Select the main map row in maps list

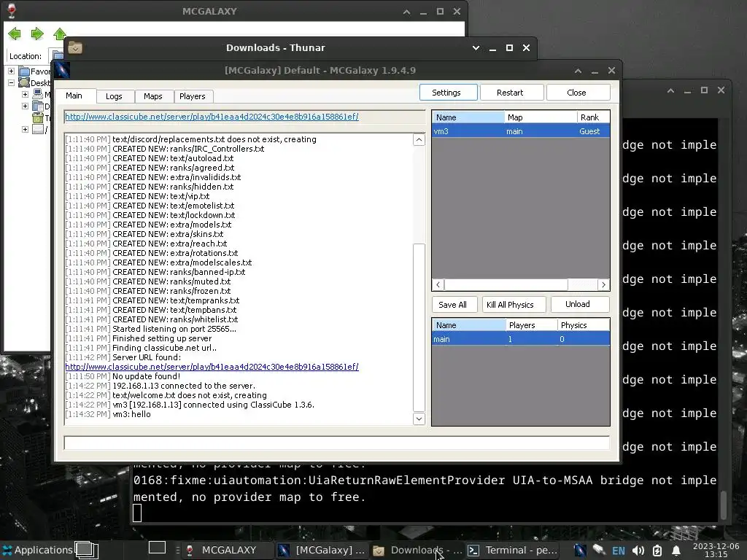pyautogui.click(x=521, y=339)
